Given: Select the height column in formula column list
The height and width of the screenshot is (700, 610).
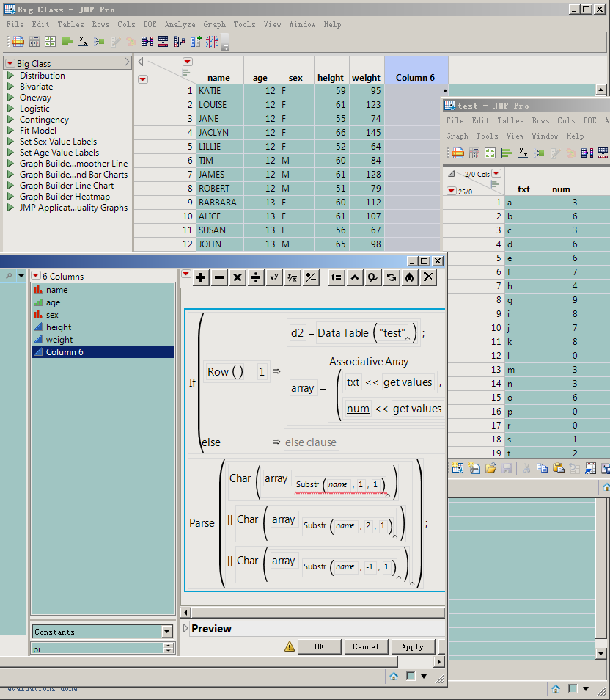Looking at the screenshot, I should point(103,327).
